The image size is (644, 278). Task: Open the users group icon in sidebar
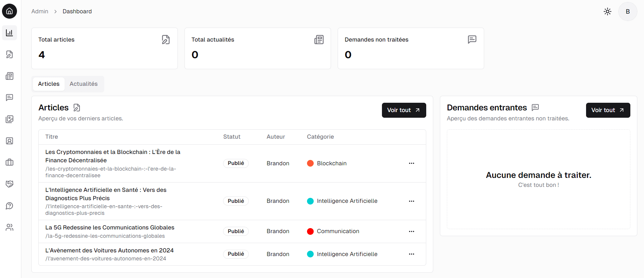(9, 227)
